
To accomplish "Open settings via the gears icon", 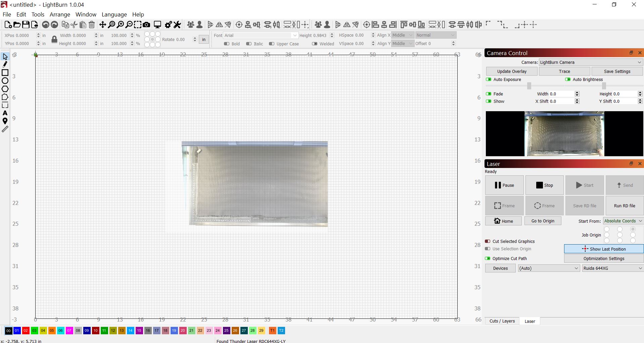I will click(x=168, y=25).
